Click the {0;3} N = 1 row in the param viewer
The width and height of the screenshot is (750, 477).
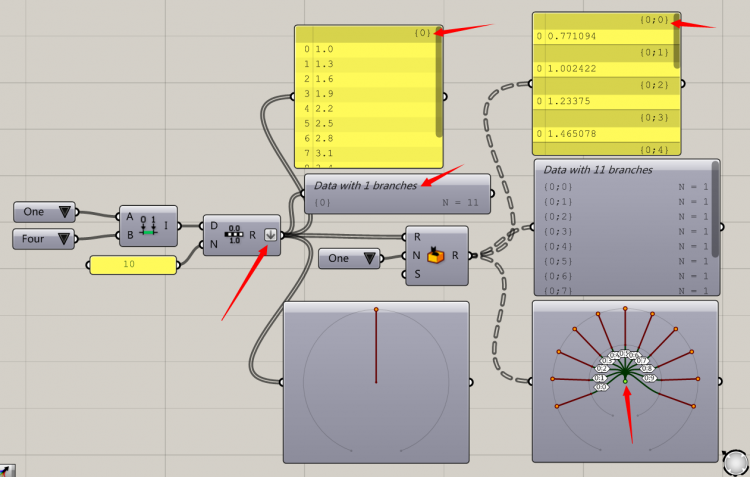click(626, 232)
